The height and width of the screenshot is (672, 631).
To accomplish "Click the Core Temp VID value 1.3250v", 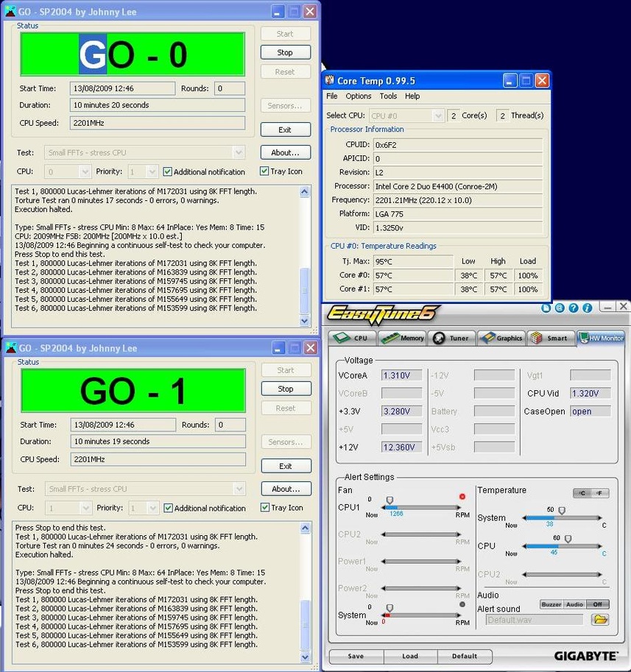I will pos(458,227).
